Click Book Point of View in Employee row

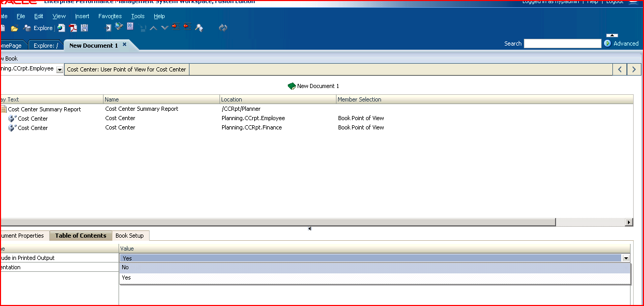point(361,118)
